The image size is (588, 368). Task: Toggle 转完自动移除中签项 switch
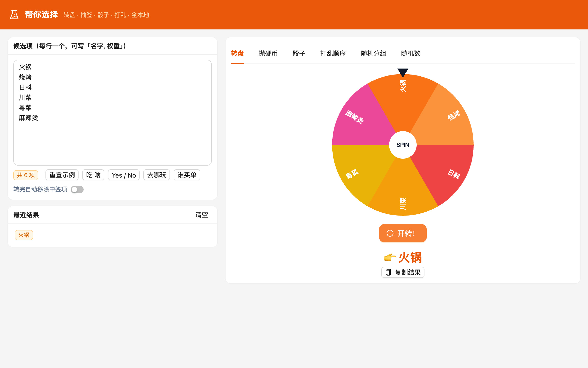point(77,189)
